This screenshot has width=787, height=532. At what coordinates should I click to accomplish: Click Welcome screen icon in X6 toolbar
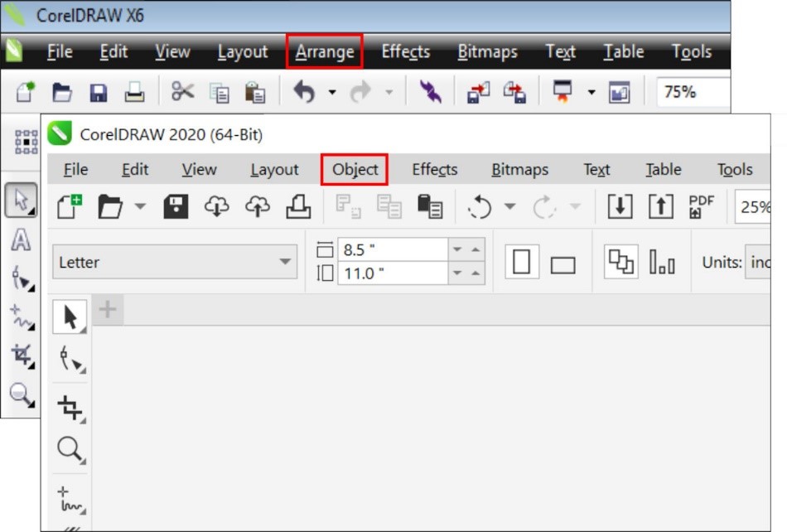click(x=620, y=92)
